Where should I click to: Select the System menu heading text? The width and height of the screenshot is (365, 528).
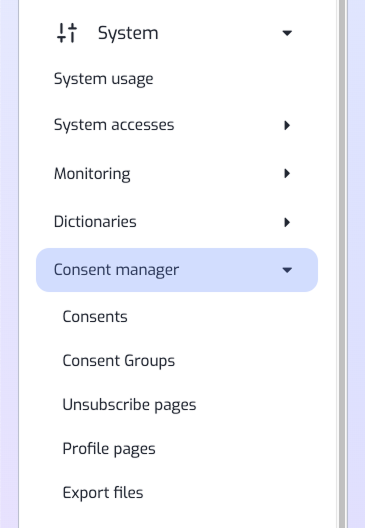pyautogui.click(x=128, y=33)
